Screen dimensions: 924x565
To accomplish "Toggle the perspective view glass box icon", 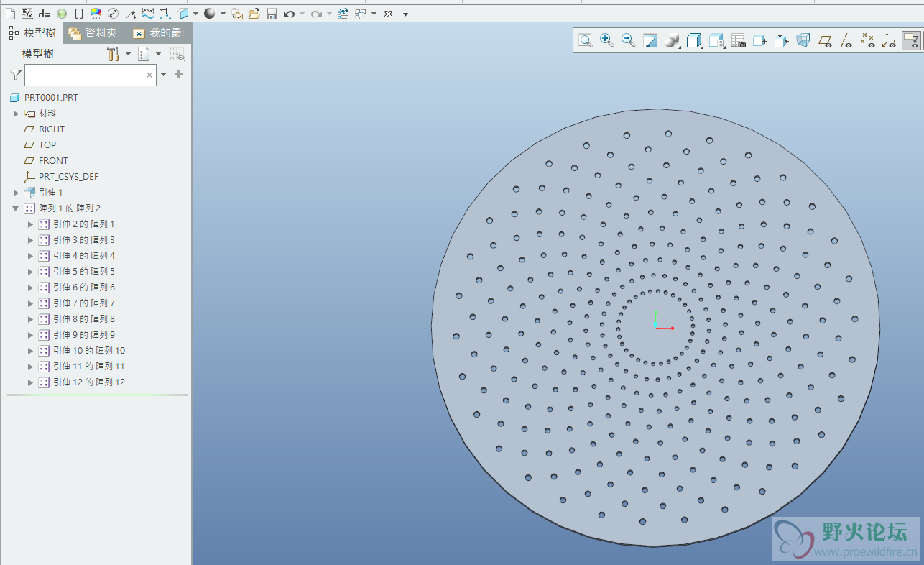I will point(803,41).
